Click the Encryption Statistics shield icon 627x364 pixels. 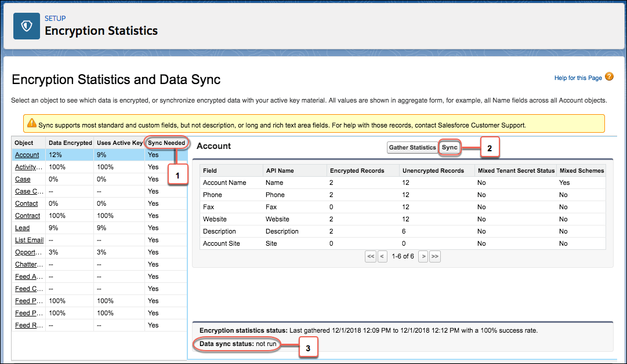click(27, 26)
